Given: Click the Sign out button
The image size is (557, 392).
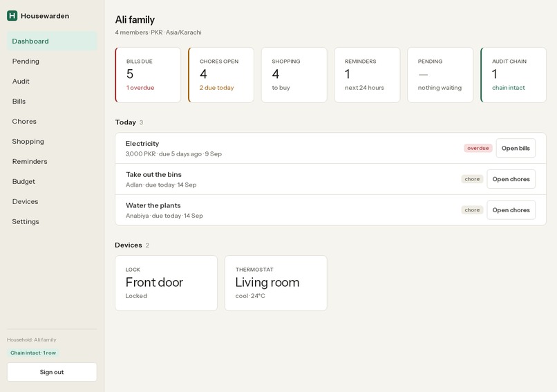Looking at the screenshot, I should 52,372.
